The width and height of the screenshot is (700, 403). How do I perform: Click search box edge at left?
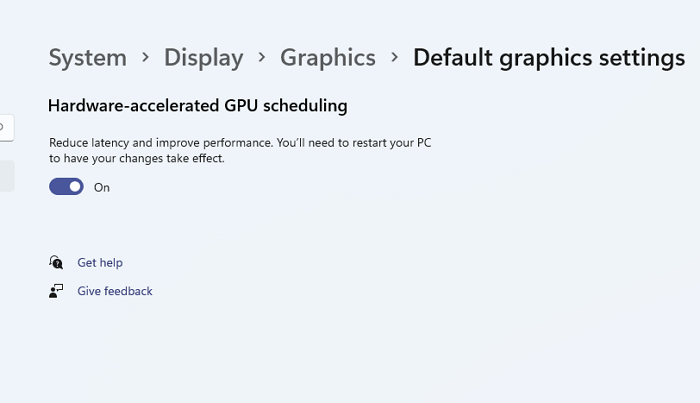4,127
